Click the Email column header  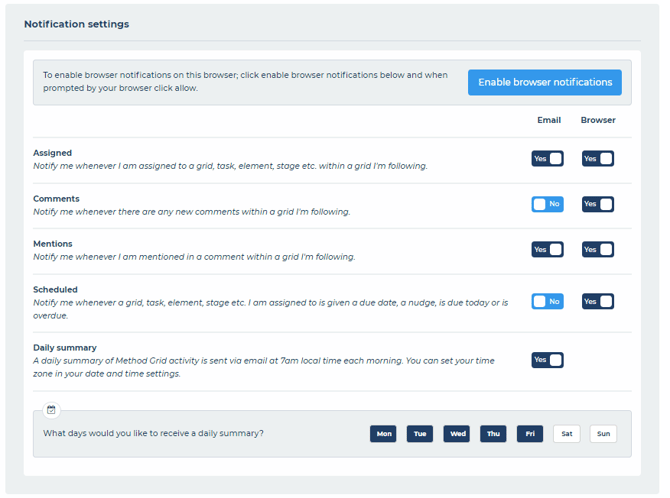(x=548, y=120)
